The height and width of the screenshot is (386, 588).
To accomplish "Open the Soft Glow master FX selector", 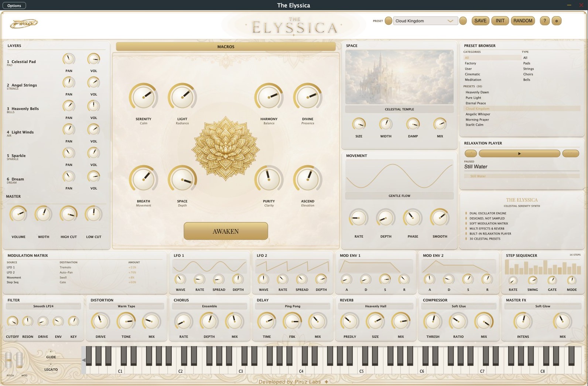I will click(x=543, y=306).
